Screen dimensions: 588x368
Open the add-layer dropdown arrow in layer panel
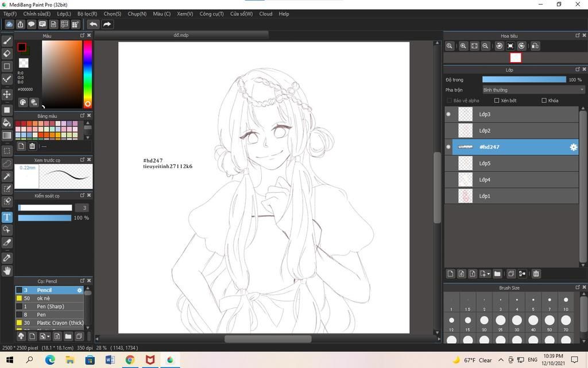[488, 274]
